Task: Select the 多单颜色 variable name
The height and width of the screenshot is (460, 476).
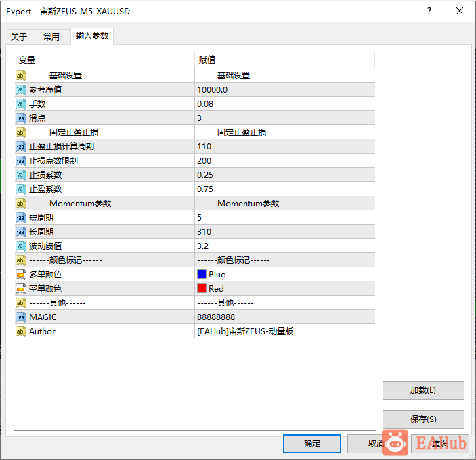Action: 45,275
